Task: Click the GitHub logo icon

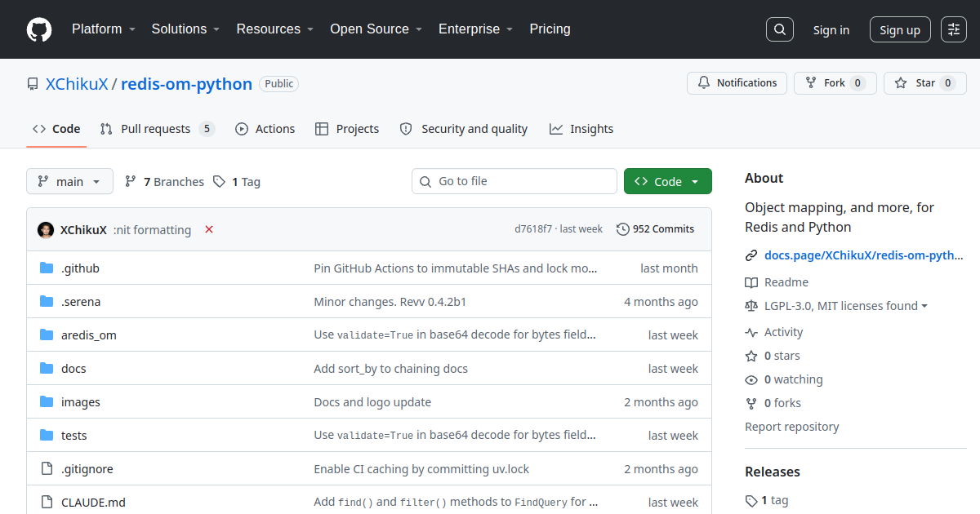Action: (x=39, y=29)
